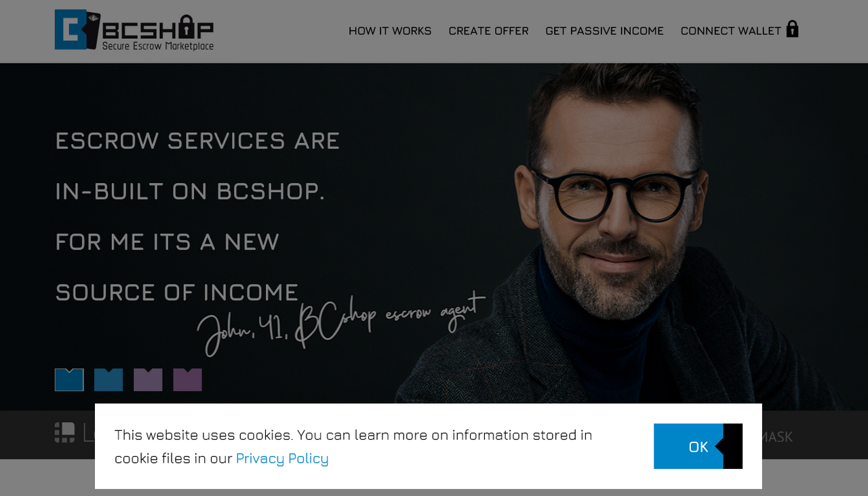Viewport: 868px width, 496px height.
Task: Click the padlock icon beside Connect Wallet
Action: click(792, 28)
